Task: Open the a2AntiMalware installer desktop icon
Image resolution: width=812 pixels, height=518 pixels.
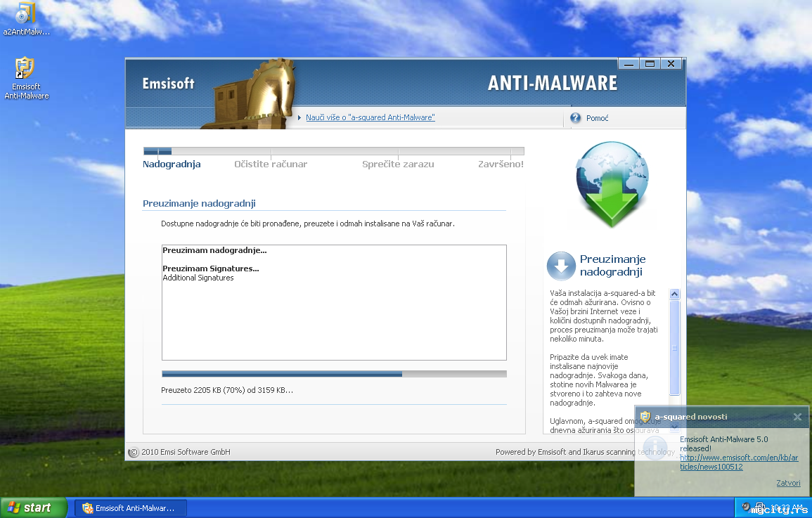Action: (x=25, y=18)
